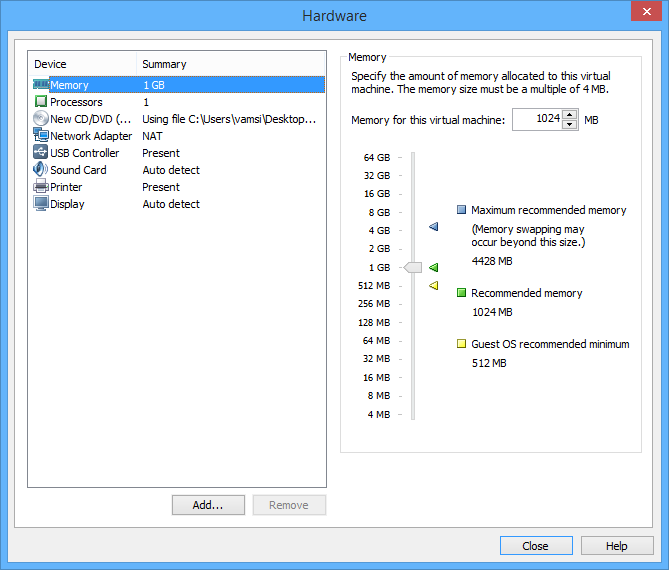
Task: Click the Memory device icon
Action: [41, 84]
